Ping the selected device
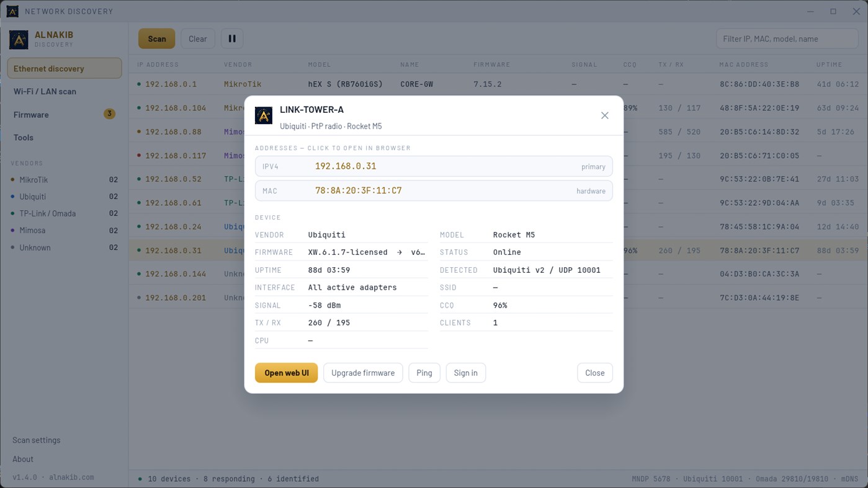This screenshot has height=488, width=868. [x=424, y=373]
